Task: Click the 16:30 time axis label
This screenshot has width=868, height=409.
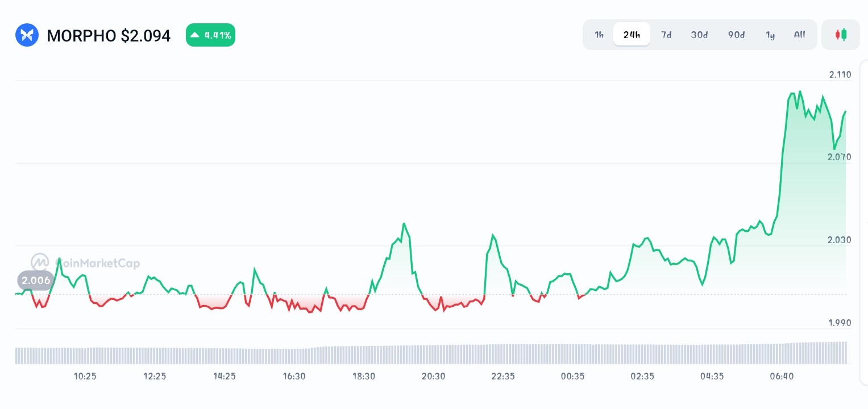Action: 294,376
